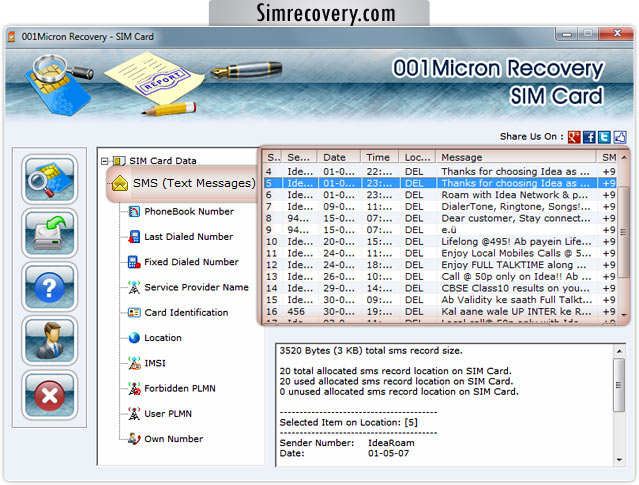Click the Loc... column header
Viewport: 639px width, 485px height.
point(418,157)
